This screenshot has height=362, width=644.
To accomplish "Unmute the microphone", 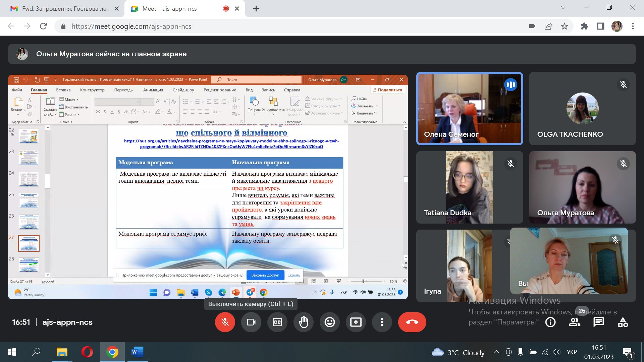I will (225, 322).
